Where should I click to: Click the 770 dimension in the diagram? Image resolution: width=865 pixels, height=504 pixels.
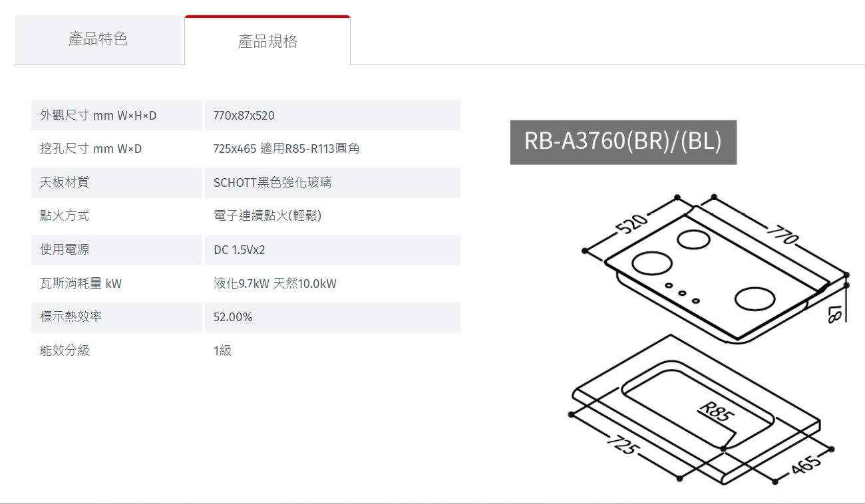coord(782,233)
